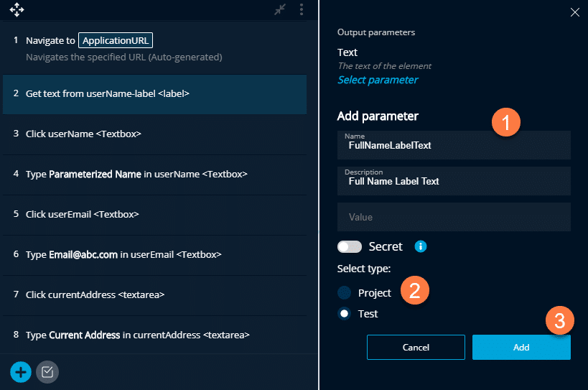The height and width of the screenshot is (390, 588).
Task: Click 'The text of the element' description
Action: [x=384, y=66]
